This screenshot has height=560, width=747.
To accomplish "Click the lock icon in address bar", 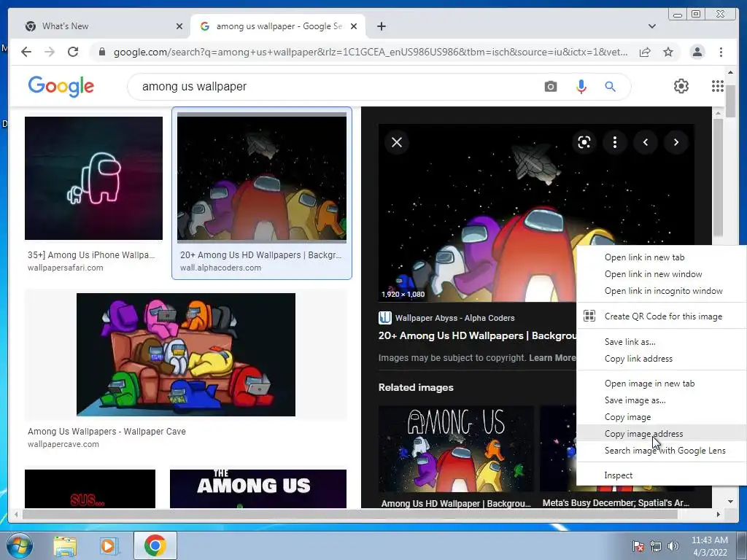I will pyautogui.click(x=102, y=52).
